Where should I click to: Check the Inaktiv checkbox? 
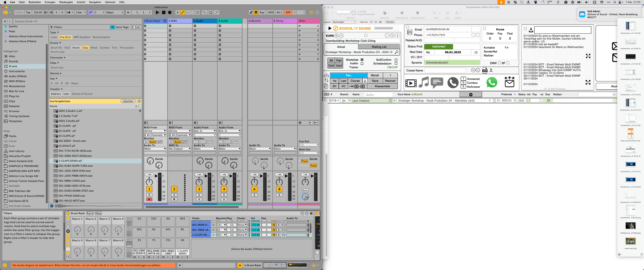(362, 64)
